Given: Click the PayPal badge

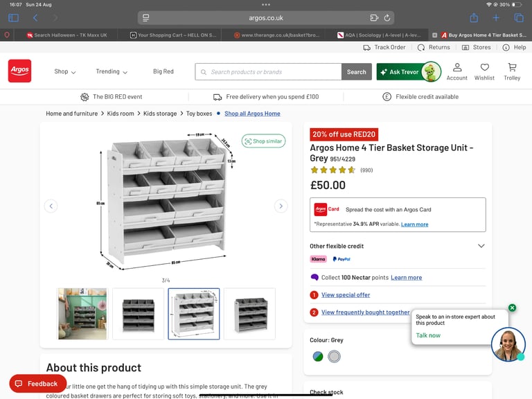Looking at the screenshot, I should (342, 259).
